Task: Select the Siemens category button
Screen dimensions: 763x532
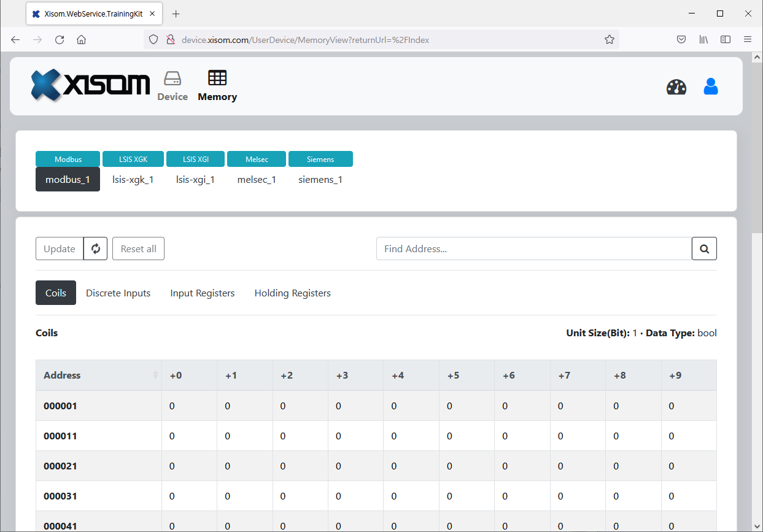Action: (x=320, y=159)
